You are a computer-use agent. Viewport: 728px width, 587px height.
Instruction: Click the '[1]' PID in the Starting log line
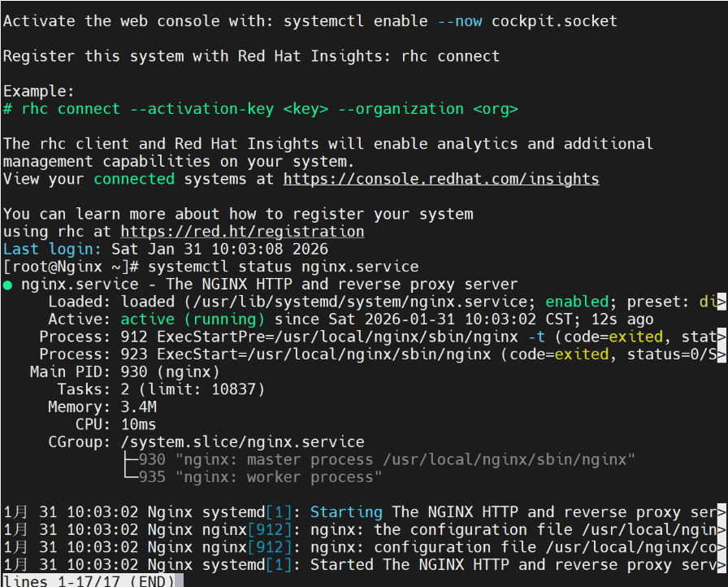pyautogui.click(x=279, y=512)
